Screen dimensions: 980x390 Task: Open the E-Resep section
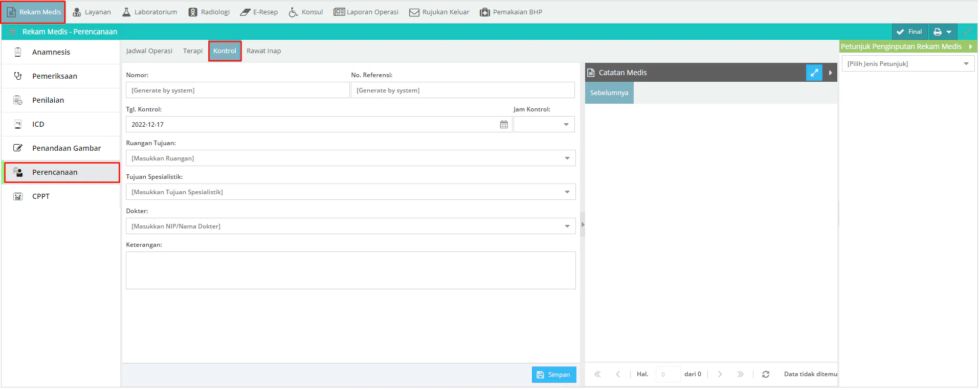tap(259, 12)
